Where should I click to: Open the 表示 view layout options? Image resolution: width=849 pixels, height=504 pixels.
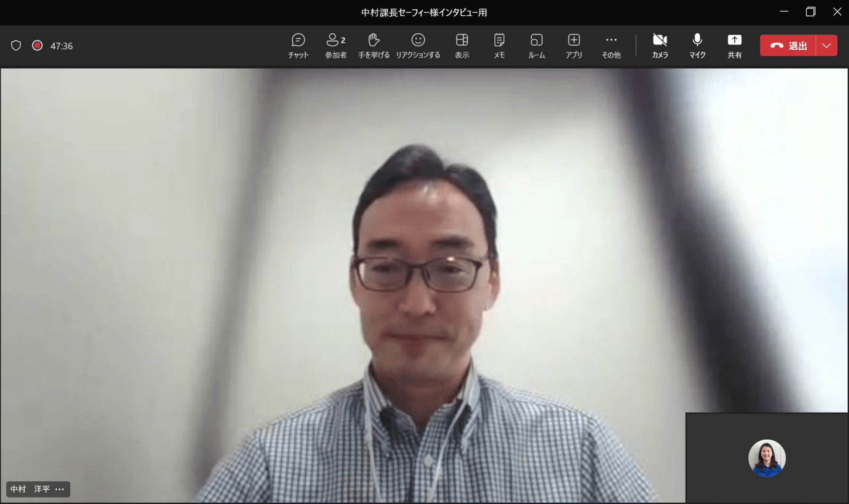tap(462, 46)
